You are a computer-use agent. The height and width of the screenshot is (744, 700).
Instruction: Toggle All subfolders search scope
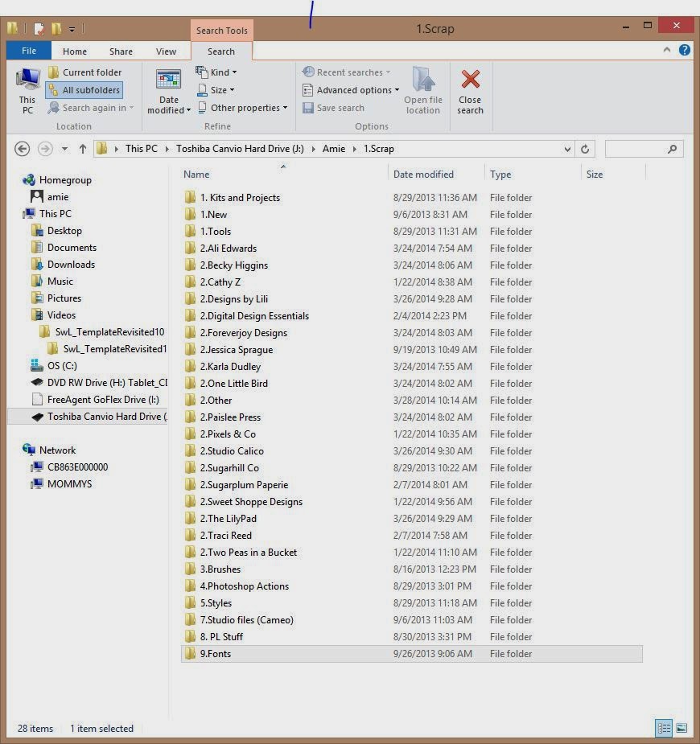[84, 89]
